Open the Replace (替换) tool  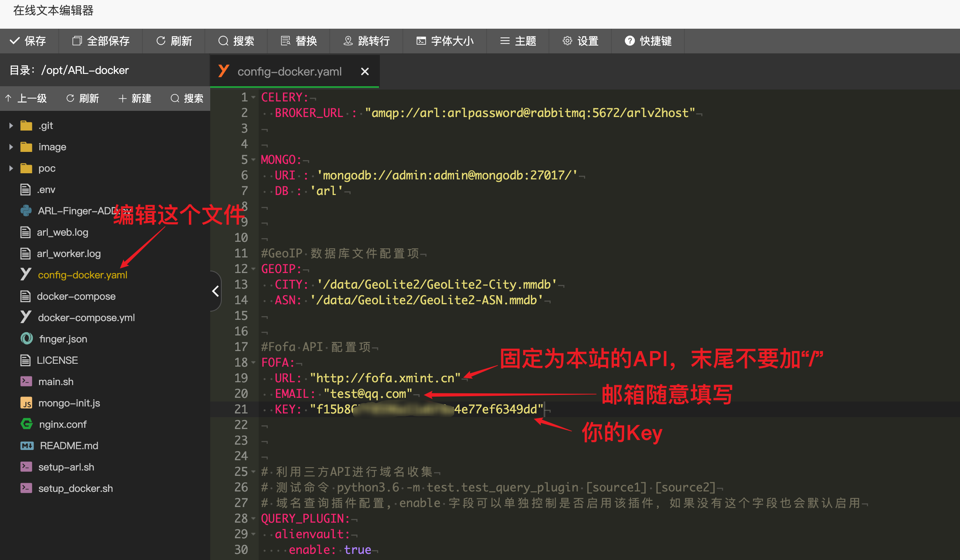(299, 41)
